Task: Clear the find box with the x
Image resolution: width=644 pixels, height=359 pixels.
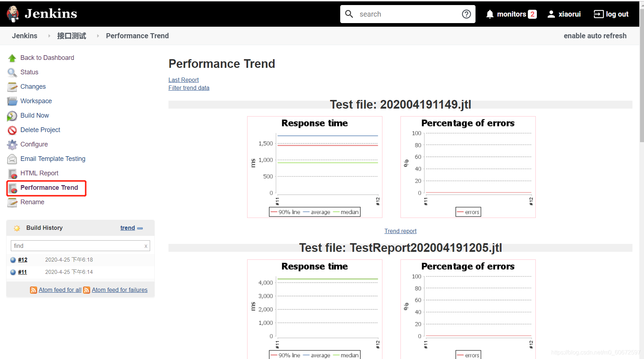Action: (x=146, y=246)
